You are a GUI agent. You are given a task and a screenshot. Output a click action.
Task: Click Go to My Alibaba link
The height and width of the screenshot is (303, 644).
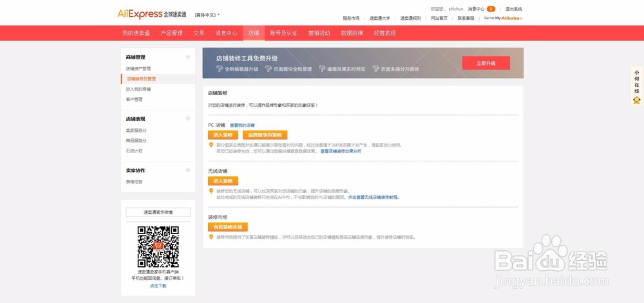(x=503, y=18)
